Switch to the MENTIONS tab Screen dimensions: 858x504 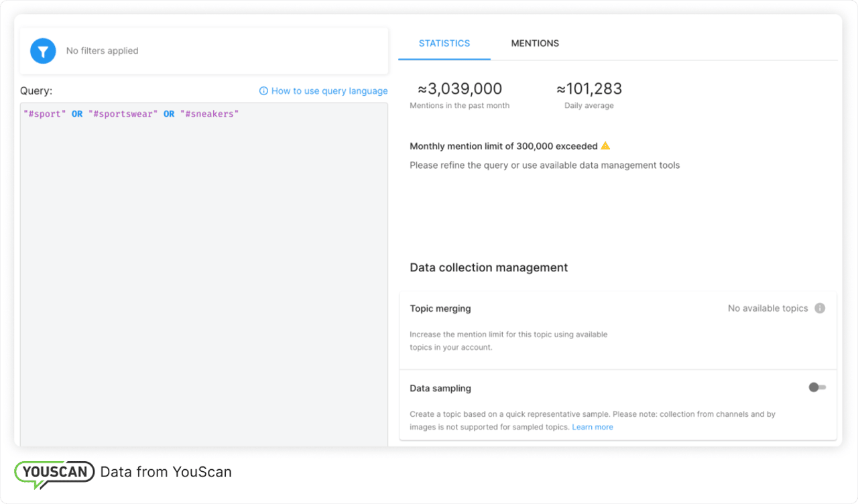click(x=535, y=43)
